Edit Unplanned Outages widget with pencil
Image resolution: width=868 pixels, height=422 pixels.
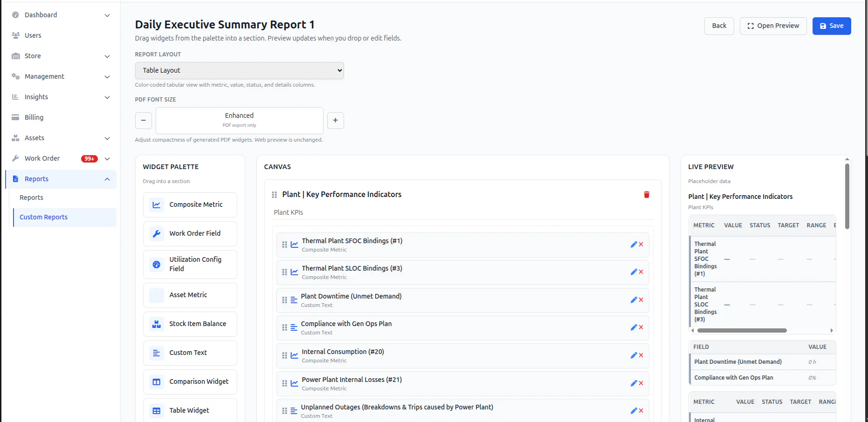pos(634,411)
